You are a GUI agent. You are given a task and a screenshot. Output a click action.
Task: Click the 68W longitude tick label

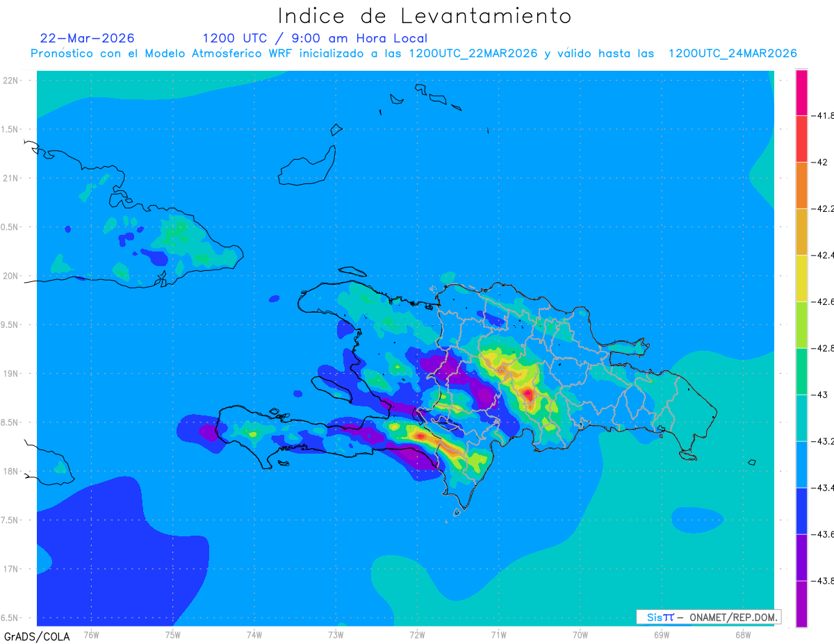[x=742, y=634]
